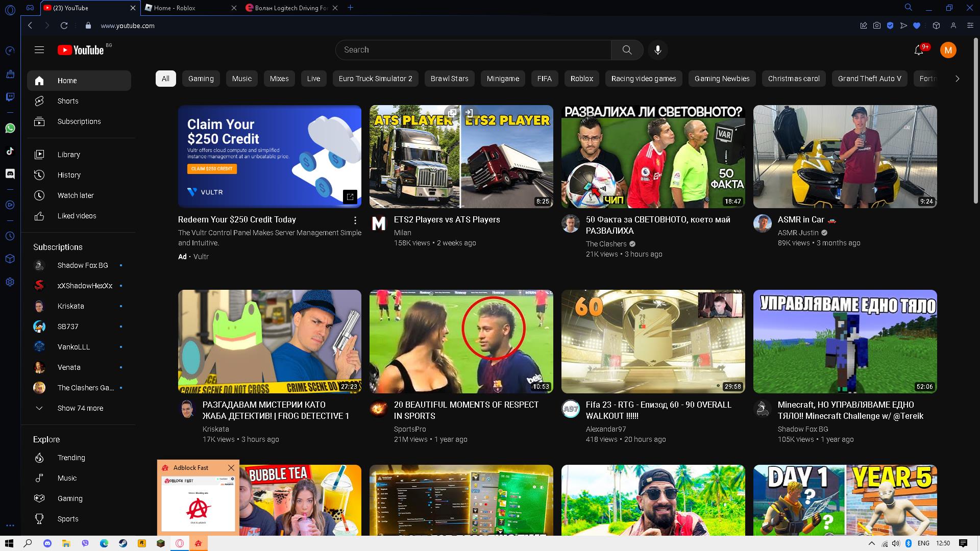Viewport: 980px width, 551px height.
Task: Open the ETS2 Players vs ATS Players thumbnail
Action: (461, 156)
